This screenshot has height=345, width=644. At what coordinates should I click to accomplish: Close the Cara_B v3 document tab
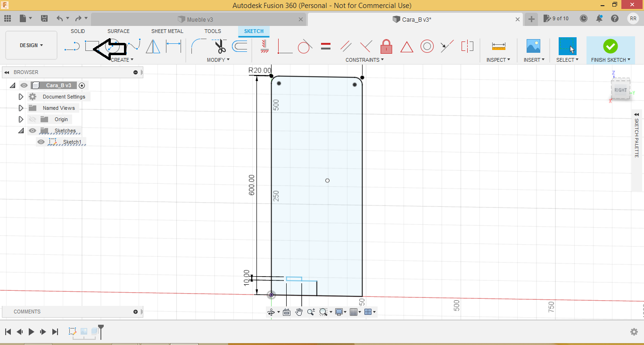pyautogui.click(x=518, y=19)
